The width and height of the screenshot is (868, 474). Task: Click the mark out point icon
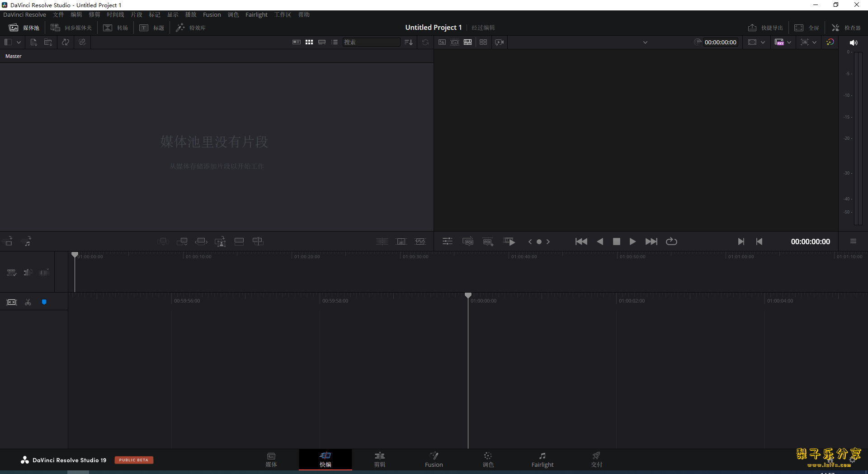[759, 242]
